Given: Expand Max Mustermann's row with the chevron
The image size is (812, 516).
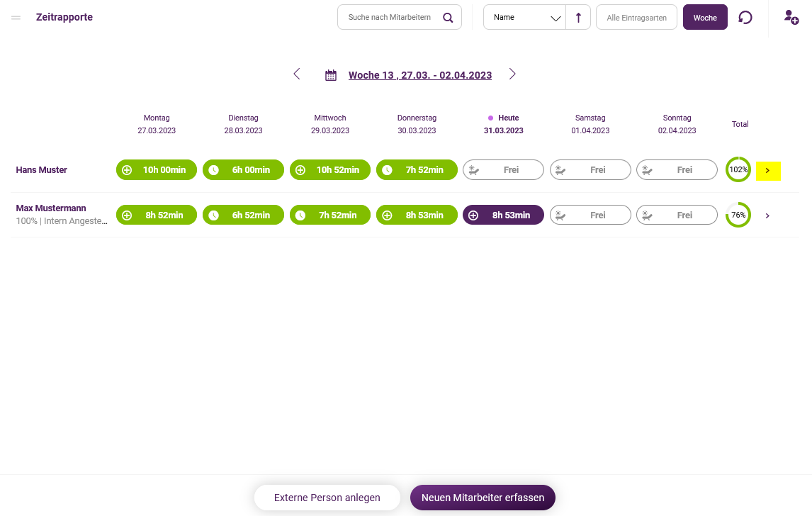Looking at the screenshot, I should point(767,215).
